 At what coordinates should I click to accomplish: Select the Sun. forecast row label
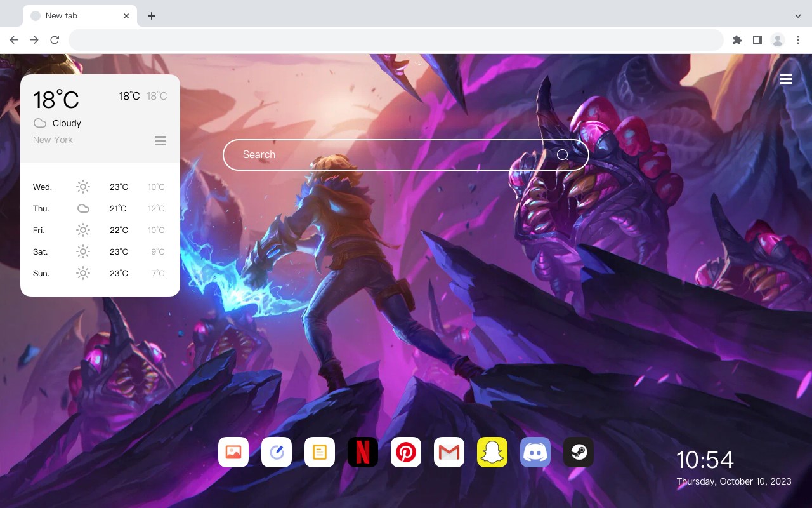pyautogui.click(x=41, y=273)
